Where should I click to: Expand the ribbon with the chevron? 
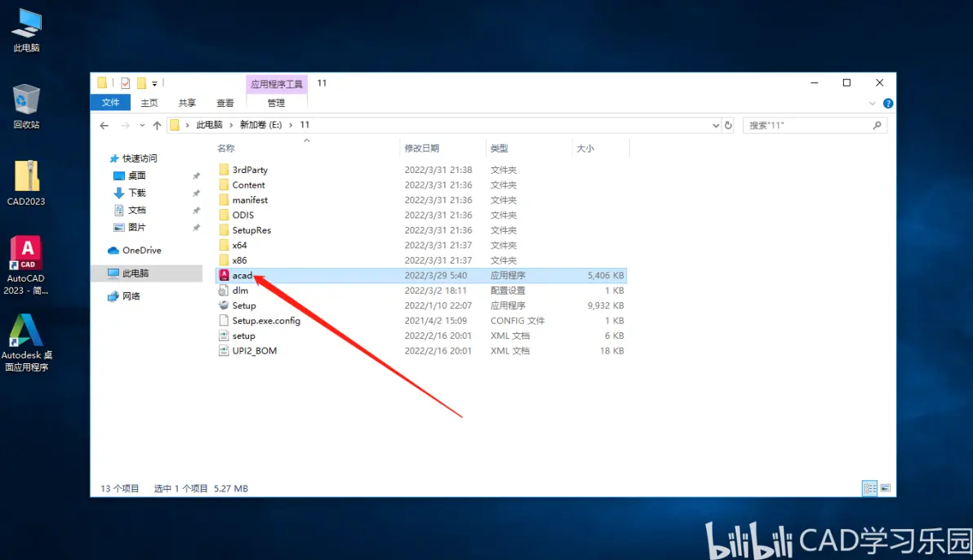[872, 104]
